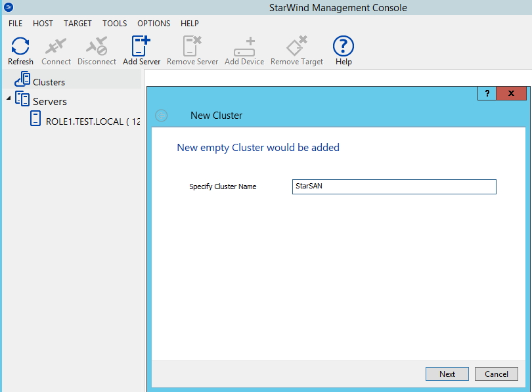Click the Remove Target toolbar icon
Viewport: 532px width, 392px height.
click(297, 51)
